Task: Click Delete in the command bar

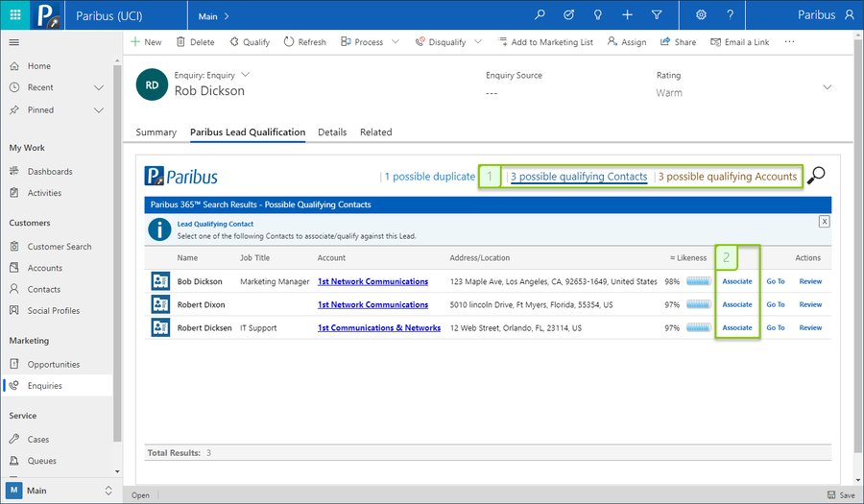Action: (x=196, y=42)
